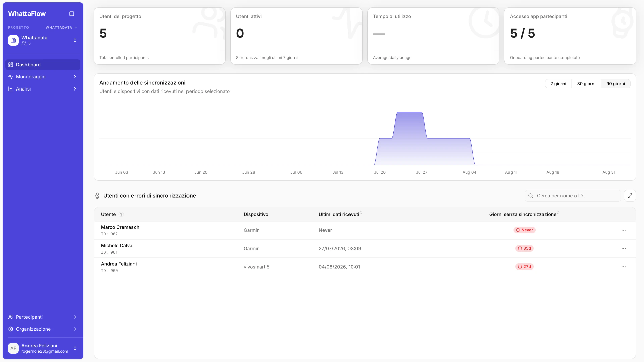
Task: Click ID: 902 text
Action: click(109, 234)
